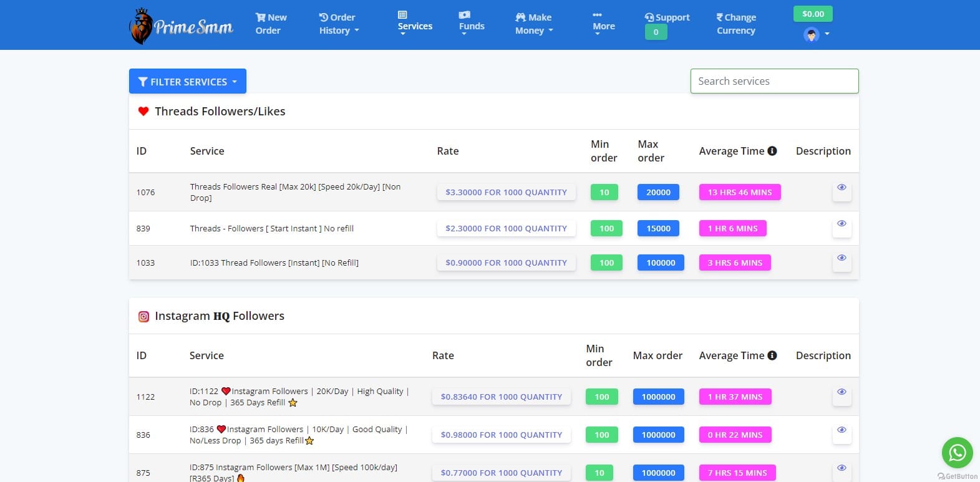Click into the Search services field
Image resolution: width=980 pixels, height=482 pixels.
(774, 81)
